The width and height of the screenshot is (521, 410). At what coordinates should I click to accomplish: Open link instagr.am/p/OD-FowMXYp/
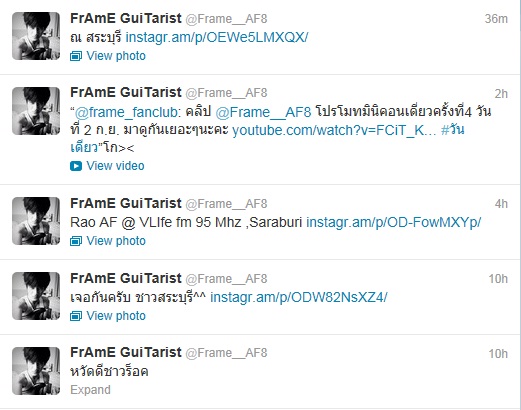pos(394,222)
